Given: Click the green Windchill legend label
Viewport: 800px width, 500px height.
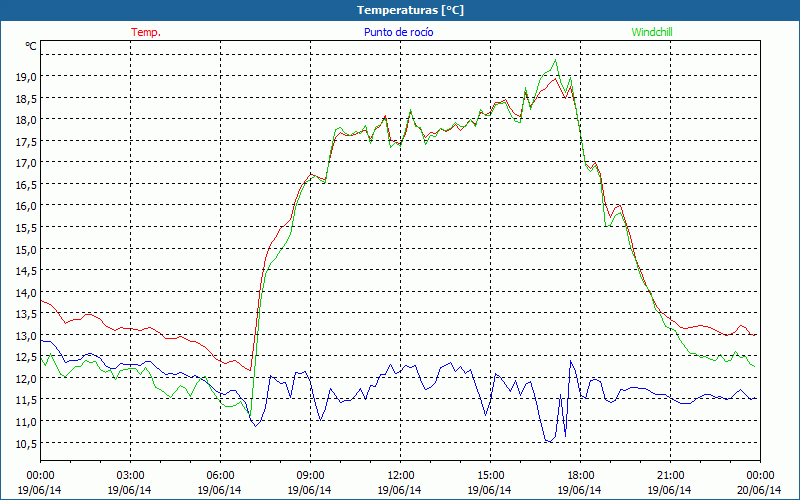Looking at the screenshot, I should pos(653,32).
